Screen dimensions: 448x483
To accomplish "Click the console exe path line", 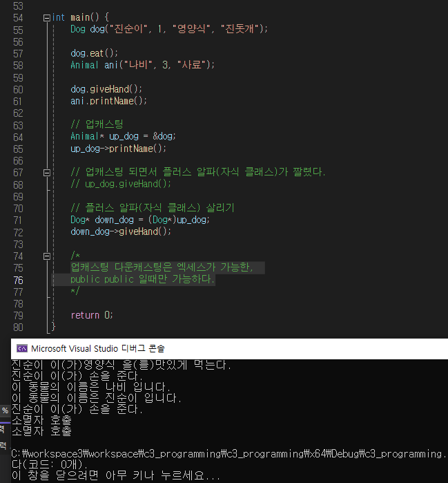I will coord(229,454).
